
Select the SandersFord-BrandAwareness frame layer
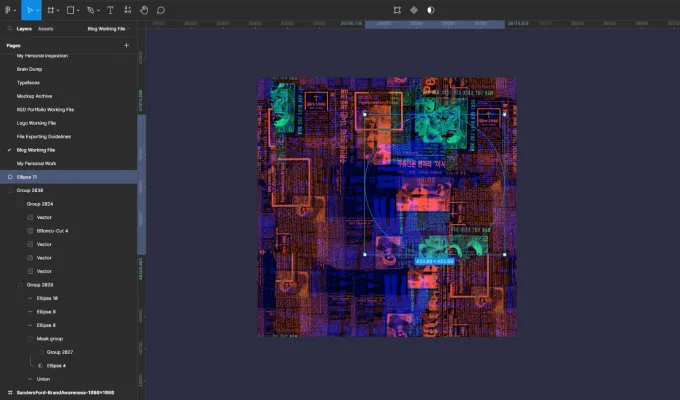click(65, 392)
